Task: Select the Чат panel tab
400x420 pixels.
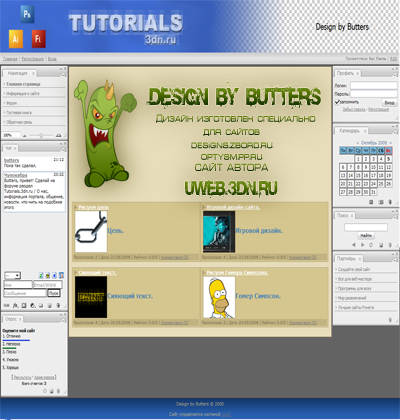Action: 11,148
